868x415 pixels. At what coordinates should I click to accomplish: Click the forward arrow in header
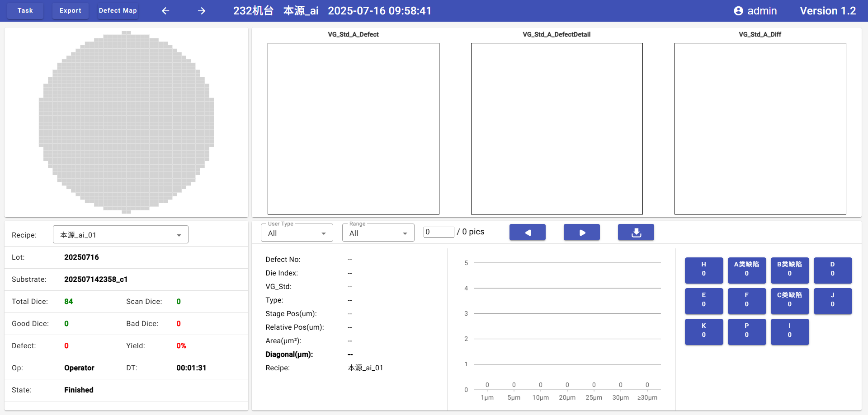click(202, 11)
